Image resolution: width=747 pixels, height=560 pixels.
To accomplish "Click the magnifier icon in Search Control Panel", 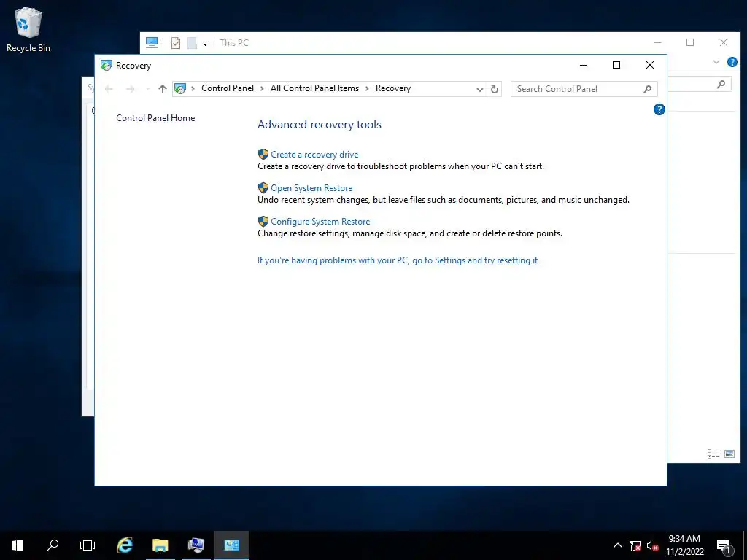I will pyautogui.click(x=647, y=89).
